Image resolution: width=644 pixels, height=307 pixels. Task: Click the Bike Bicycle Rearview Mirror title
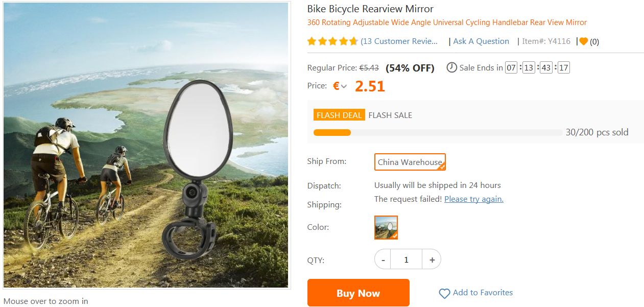370,9
